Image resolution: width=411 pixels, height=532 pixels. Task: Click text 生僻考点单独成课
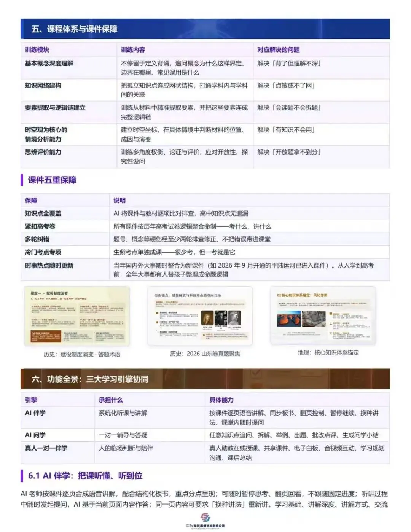coord(138,252)
